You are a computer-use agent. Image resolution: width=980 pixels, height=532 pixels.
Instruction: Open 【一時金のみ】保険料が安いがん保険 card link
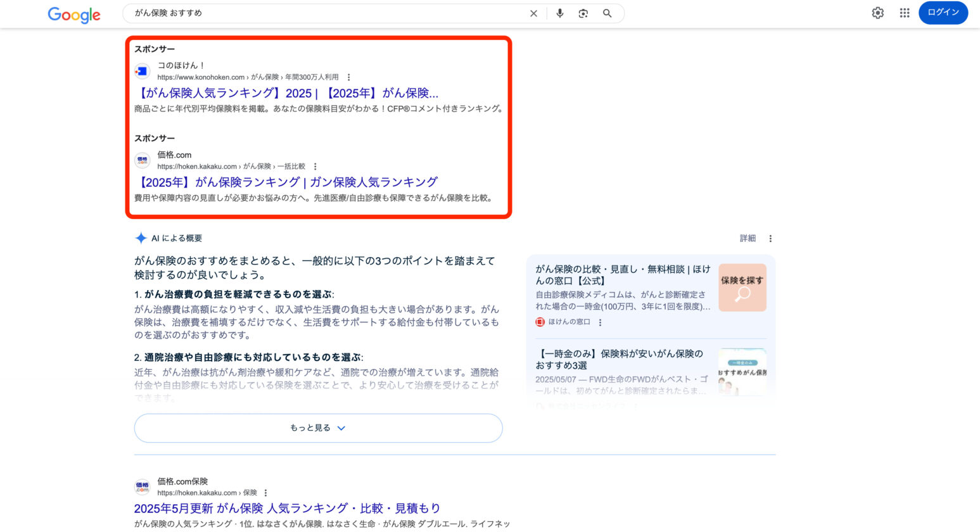[620, 360]
